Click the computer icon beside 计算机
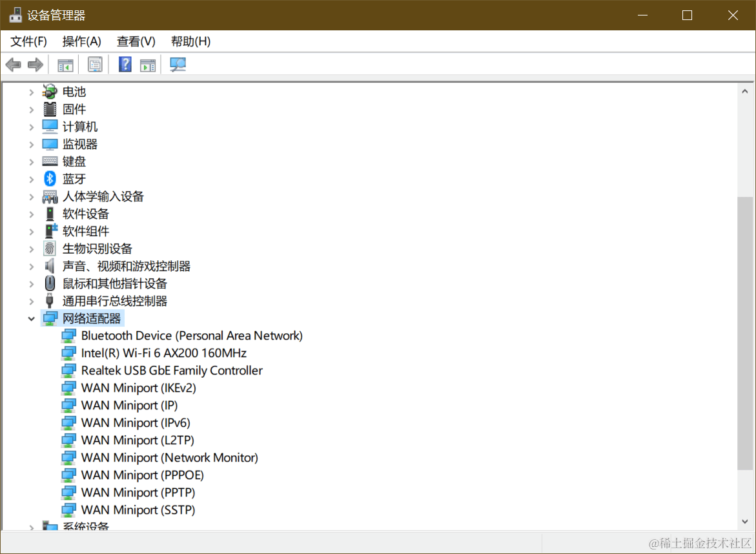The image size is (756, 554). pyautogui.click(x=50, y=127)
